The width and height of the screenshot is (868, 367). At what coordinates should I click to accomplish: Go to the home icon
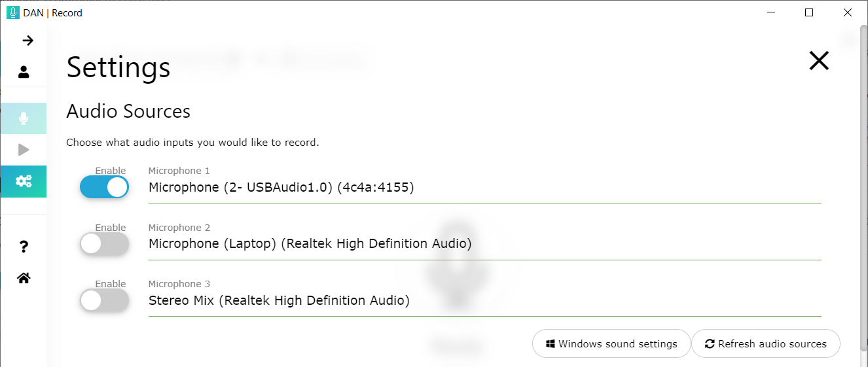coord(24,278)
